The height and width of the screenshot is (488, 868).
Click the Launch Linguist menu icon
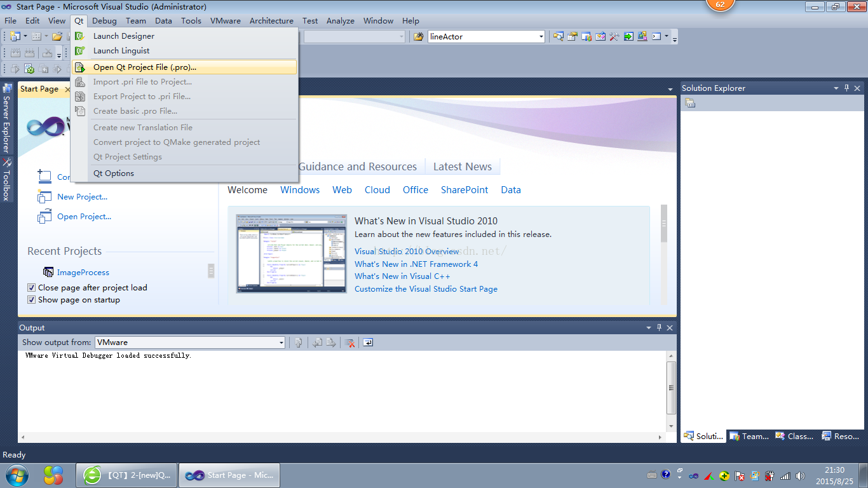tap(80, 51)
